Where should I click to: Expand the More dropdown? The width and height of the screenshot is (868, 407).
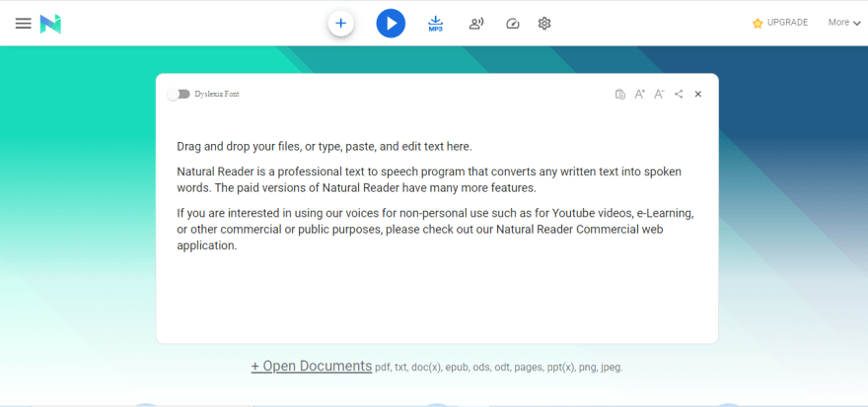click(844, 23)
